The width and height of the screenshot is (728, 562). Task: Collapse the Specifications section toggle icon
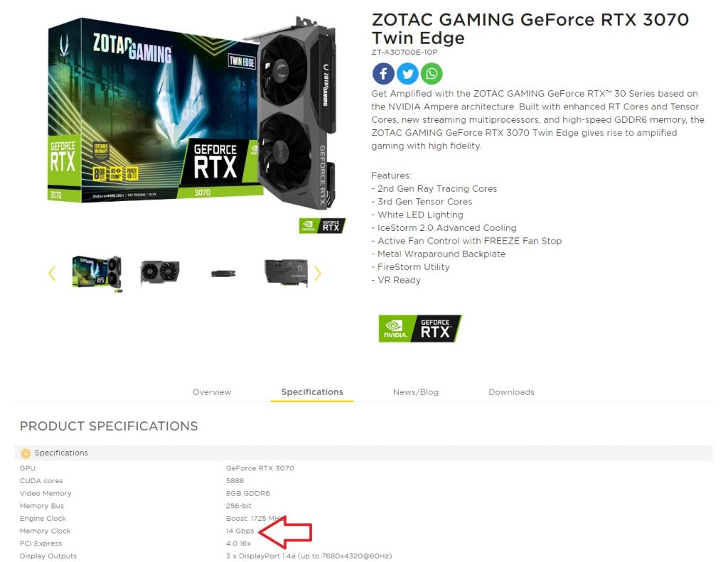(x=26, y=453)
